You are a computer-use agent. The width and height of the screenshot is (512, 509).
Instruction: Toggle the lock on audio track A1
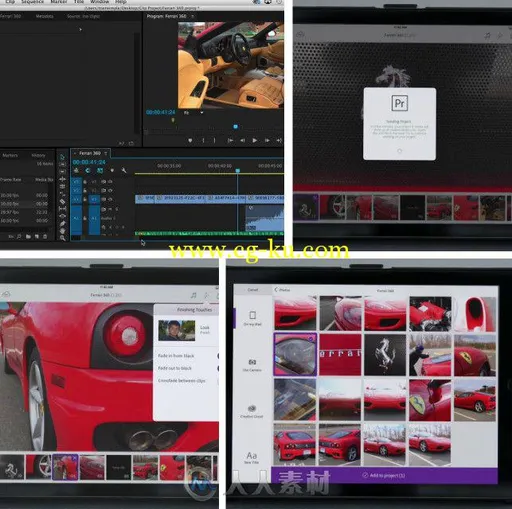(x=85, y=218)
